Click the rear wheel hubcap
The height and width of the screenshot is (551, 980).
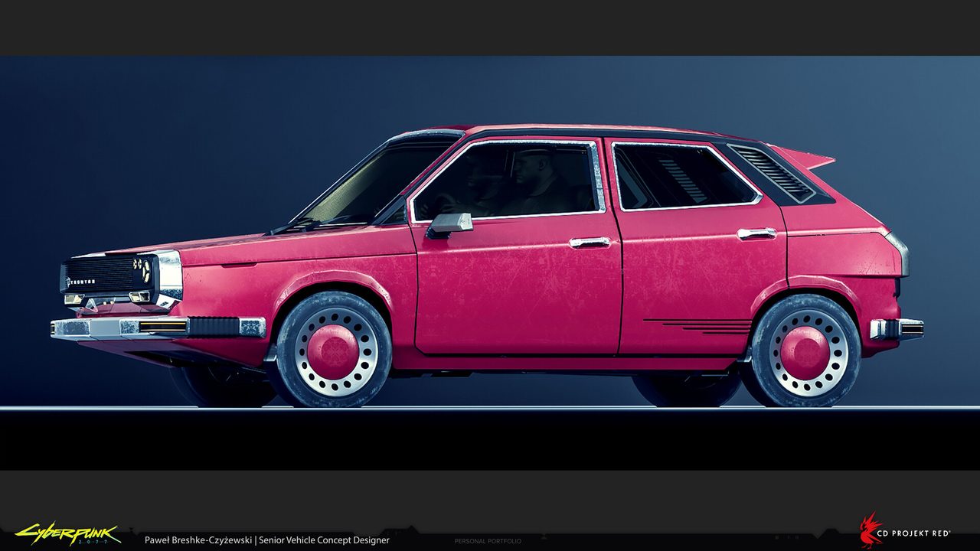805,351
